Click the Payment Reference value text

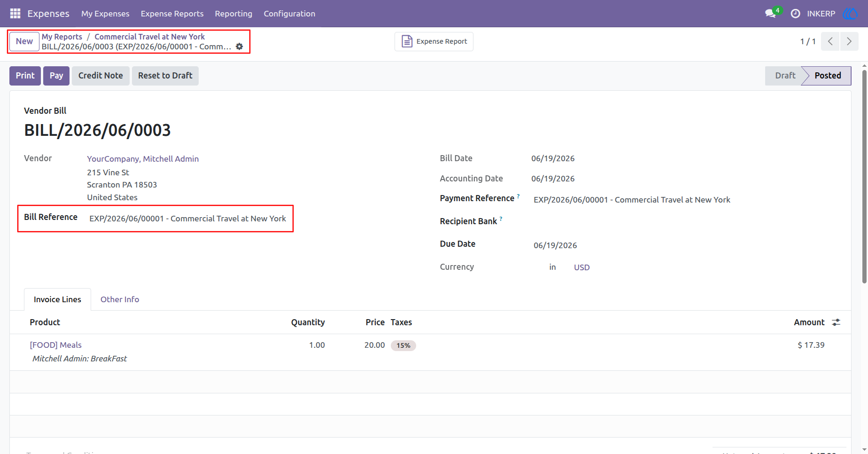[x=632, y=200]
